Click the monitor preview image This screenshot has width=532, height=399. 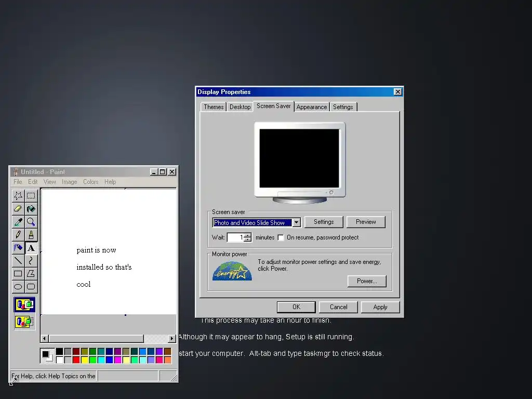(x=300, y=163)
